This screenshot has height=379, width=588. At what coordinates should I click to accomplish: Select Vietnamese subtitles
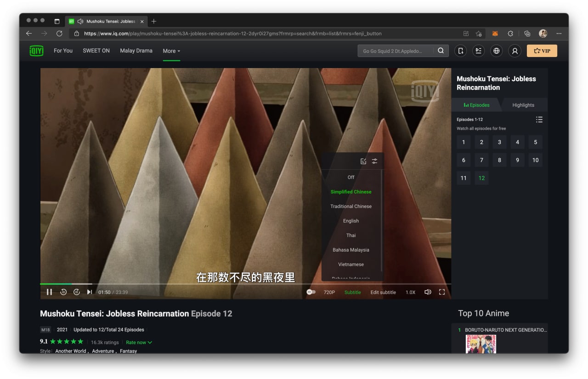(351, 264)
